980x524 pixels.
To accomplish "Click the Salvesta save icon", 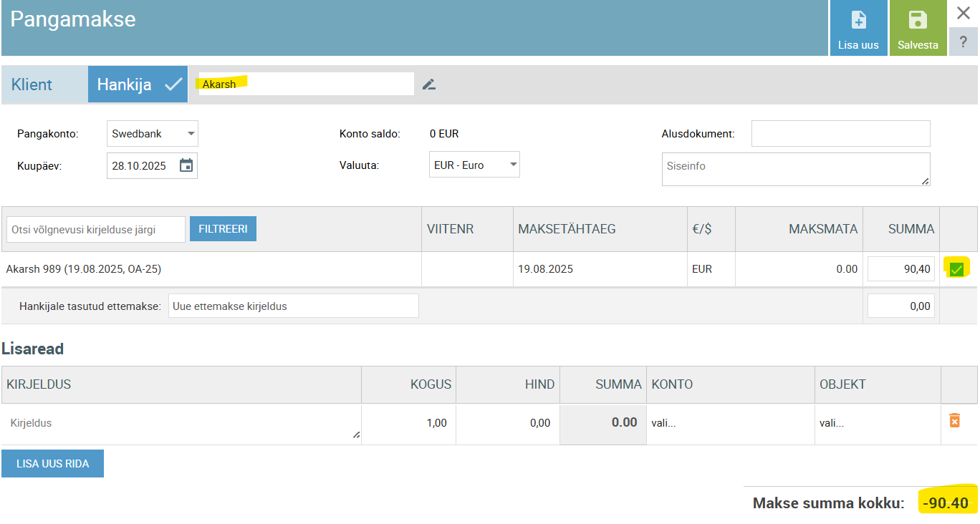I will tap(917, 21).
